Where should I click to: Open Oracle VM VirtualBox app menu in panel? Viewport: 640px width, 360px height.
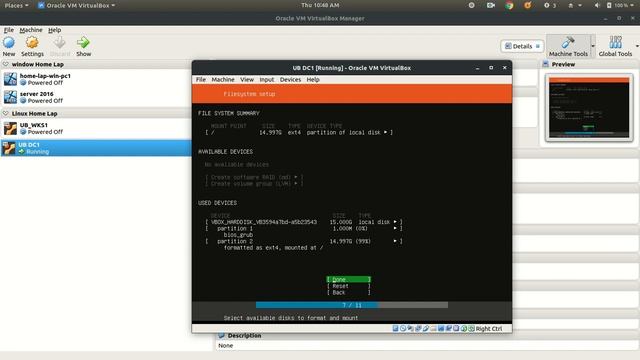pos(76,5)
